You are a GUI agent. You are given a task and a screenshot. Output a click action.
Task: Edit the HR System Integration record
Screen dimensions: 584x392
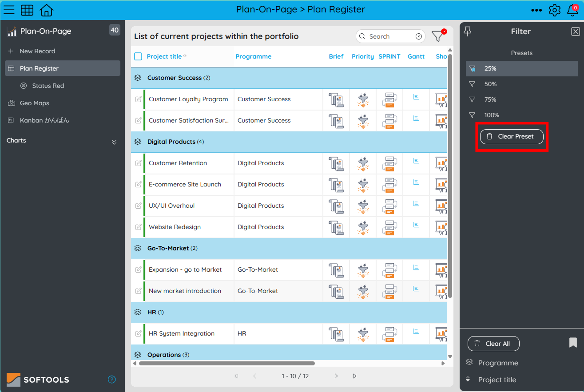point(138,333)
